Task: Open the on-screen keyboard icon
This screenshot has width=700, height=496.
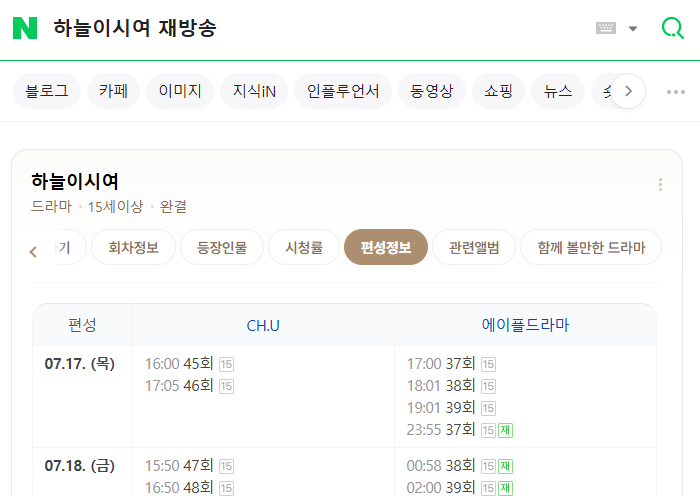Action: [x=606, y=28]
